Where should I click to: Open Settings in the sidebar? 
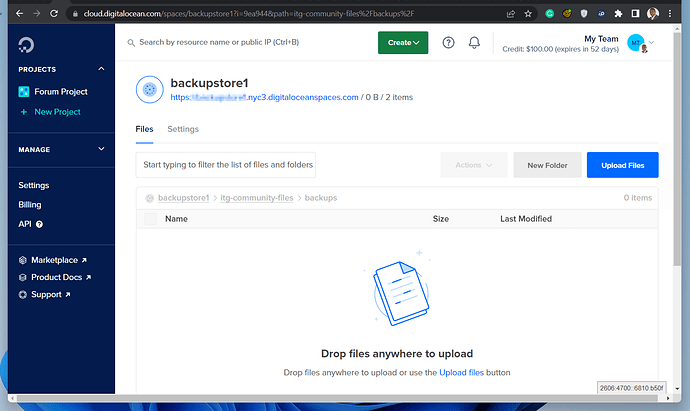click(x=33, y=186)
